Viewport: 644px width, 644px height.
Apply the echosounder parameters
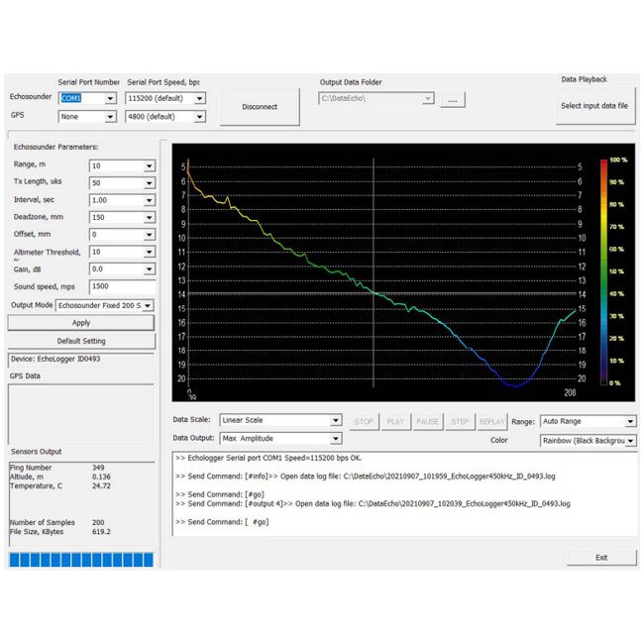click(x=81, y=323)
